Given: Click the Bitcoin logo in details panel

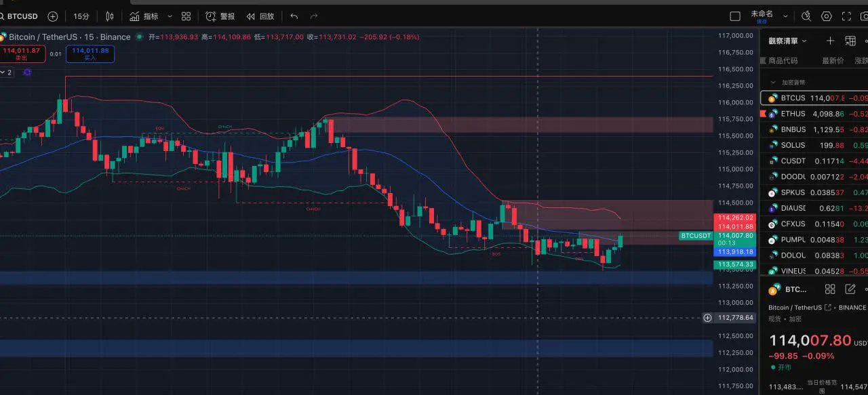Looking at the screenshot, I should 773,289.
